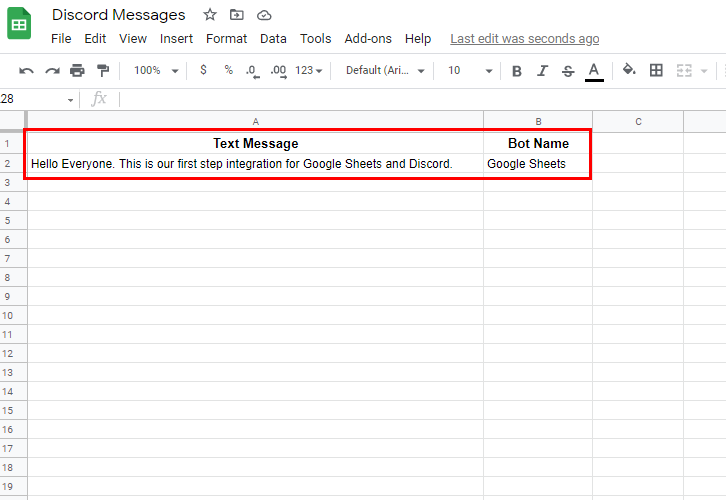Select row 3 header
Screen dimensions: 726x500
[13, 182]
